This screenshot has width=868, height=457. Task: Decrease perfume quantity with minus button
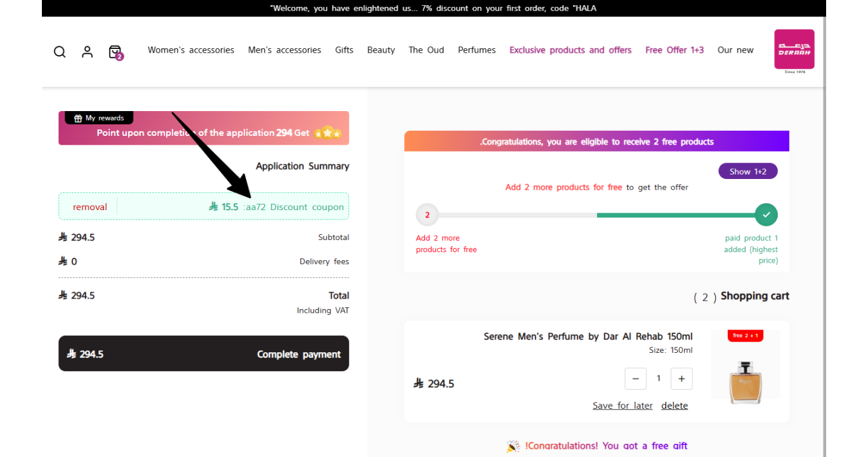point(635,378)
